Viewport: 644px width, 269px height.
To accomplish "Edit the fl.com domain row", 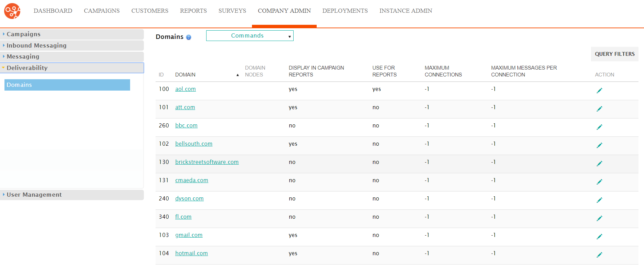I will (x=599, y=218).
